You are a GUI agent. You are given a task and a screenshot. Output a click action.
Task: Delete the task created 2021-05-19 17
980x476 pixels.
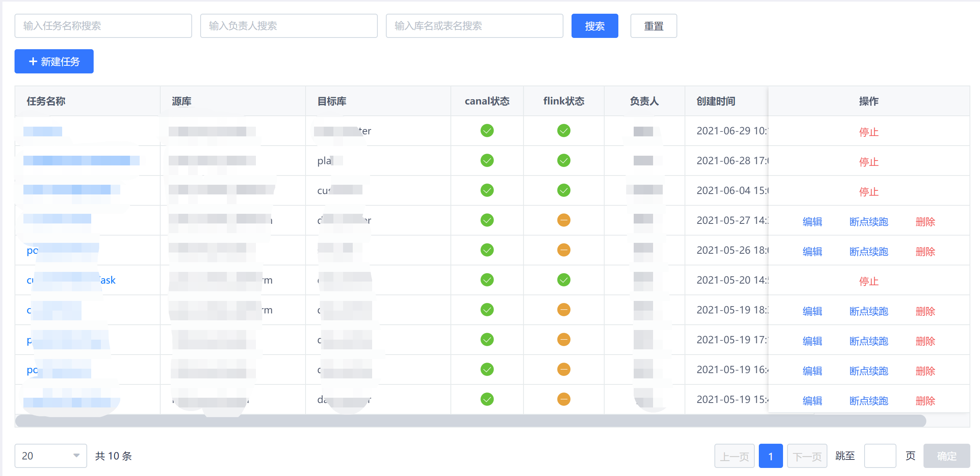coord(925,341)
